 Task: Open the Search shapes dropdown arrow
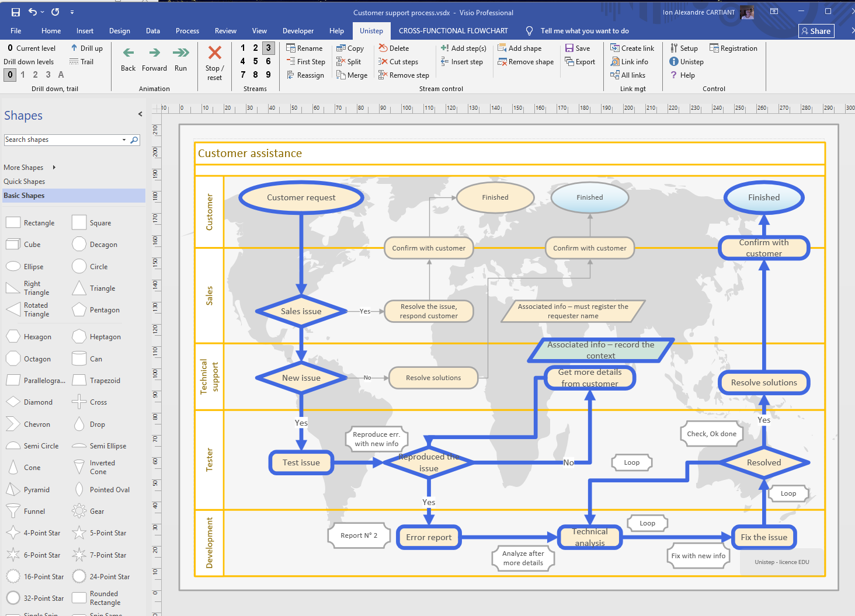click(124, 140)
